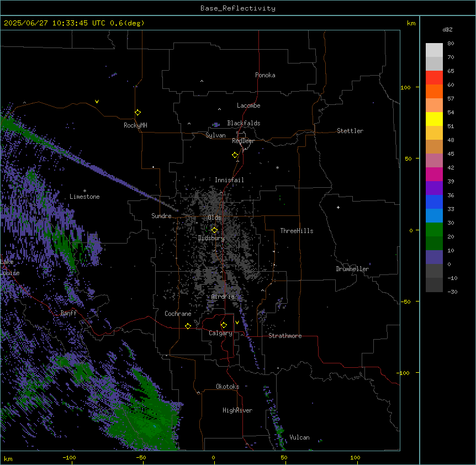Viewport: 476px width, 465px height.
Task: Click the Blackfalds city label
Action: coord(244,123)
